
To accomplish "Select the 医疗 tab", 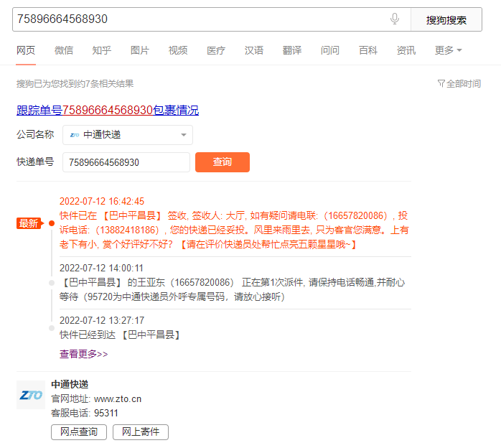I will 216,50.
